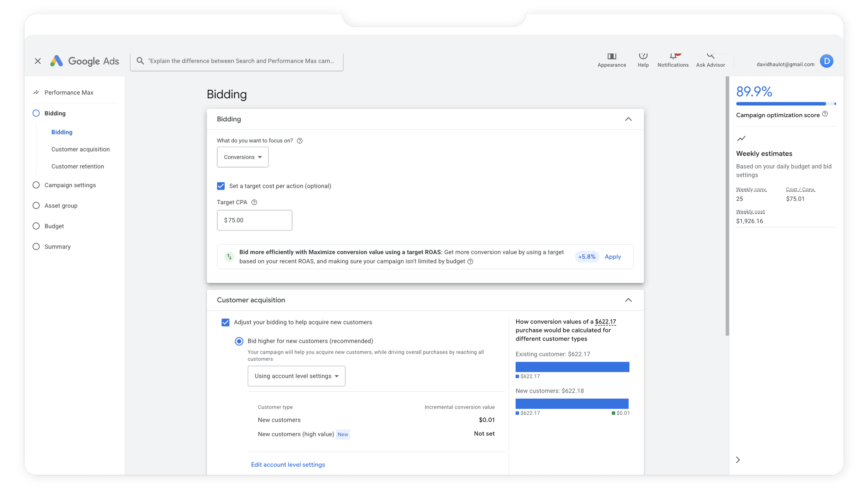Click the +5.8% score badge
The width and height of the screenshot is (868, 489).
(x=587, y=257)
